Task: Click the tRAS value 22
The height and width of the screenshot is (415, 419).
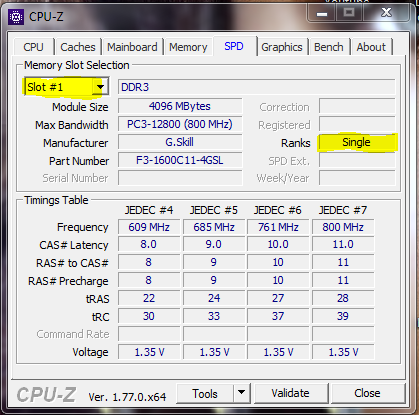Action: (149, 298)
